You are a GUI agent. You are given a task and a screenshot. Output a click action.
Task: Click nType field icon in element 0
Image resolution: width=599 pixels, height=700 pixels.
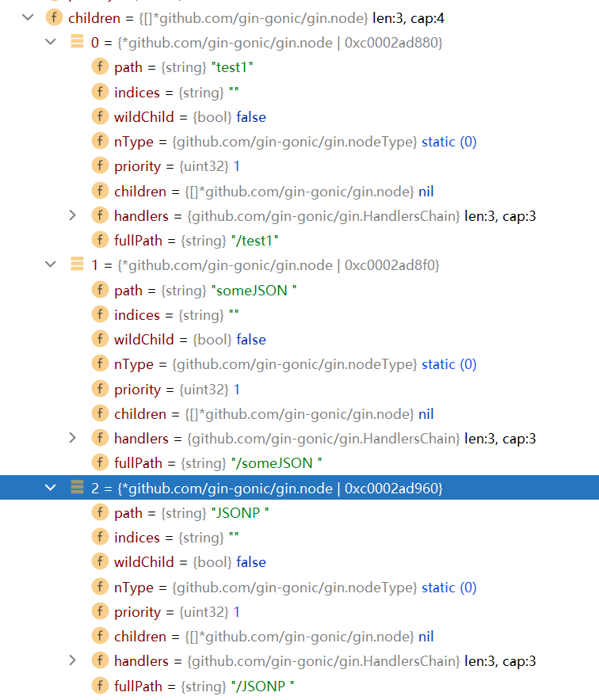tap(100, 141)
